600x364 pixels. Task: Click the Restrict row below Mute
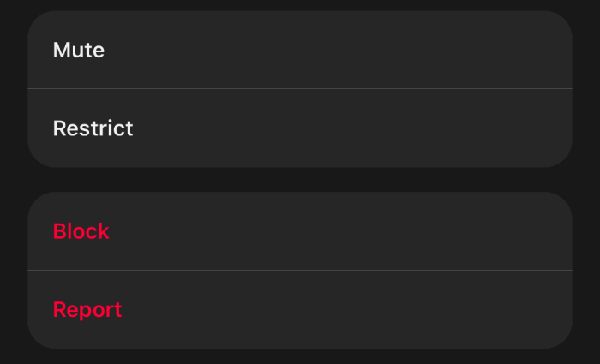point(300,128)
